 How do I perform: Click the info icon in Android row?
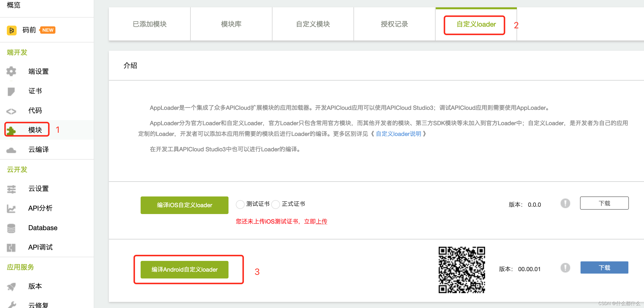click(x=565, y=268)
